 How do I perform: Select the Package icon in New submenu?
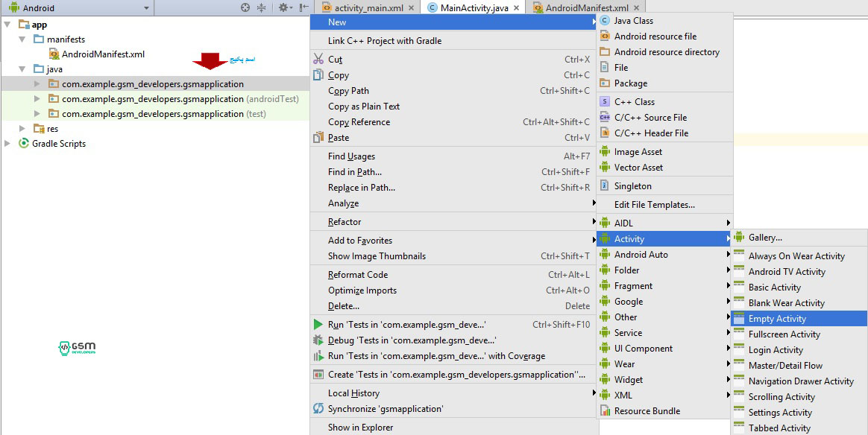605,83
